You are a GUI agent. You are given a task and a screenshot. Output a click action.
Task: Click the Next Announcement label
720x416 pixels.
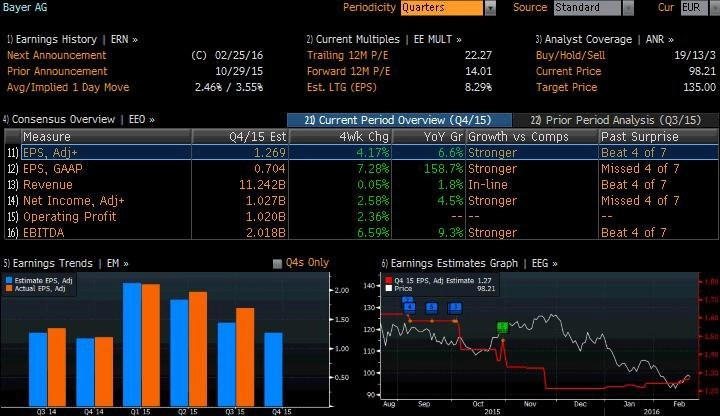[56, 56]
